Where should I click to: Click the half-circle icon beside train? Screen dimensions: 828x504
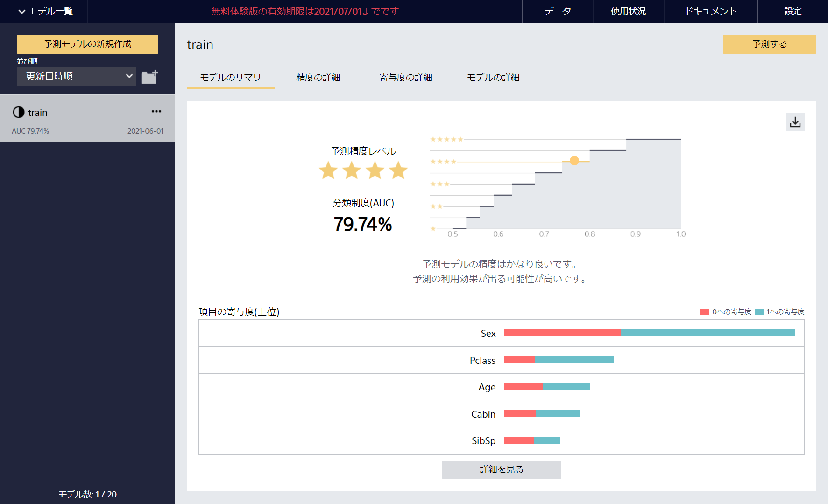[19, 112]
